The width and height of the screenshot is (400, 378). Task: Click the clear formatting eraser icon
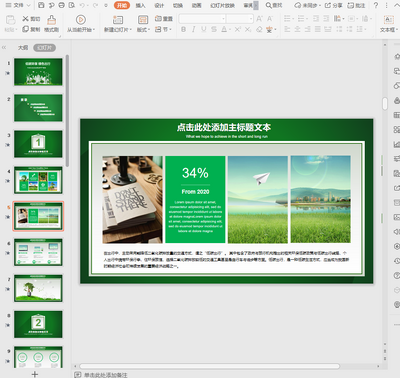[x=259, y=30]
